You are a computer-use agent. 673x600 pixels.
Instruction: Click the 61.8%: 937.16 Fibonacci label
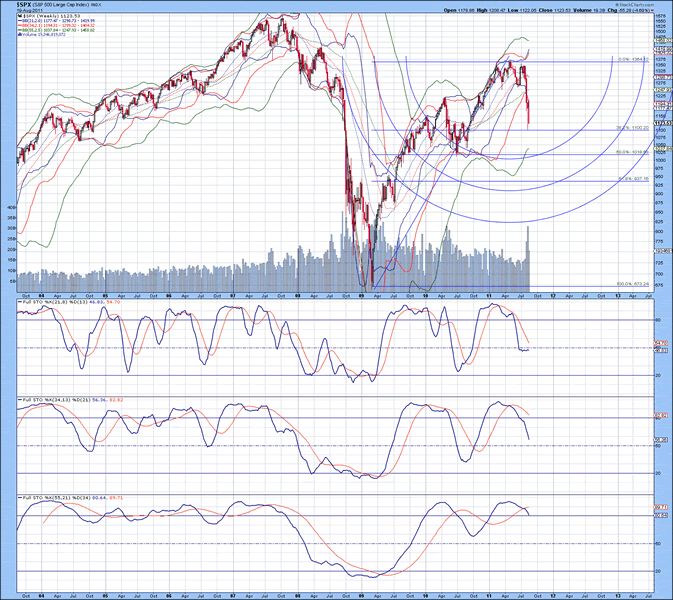click(x=634, y=179)
